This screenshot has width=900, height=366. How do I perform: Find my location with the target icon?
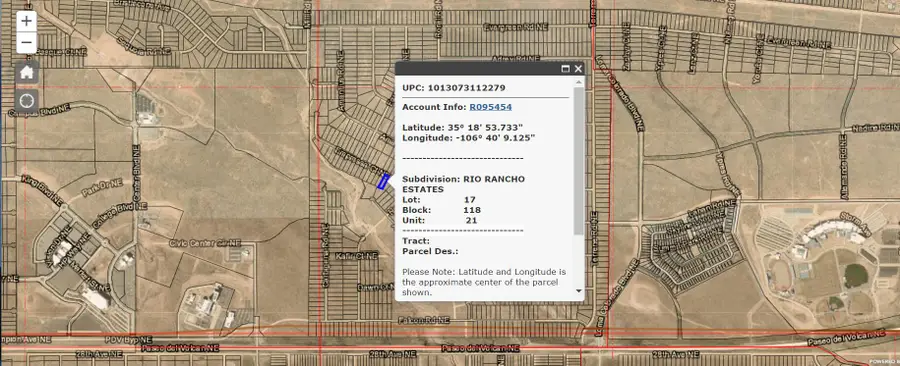click(26, 101)
